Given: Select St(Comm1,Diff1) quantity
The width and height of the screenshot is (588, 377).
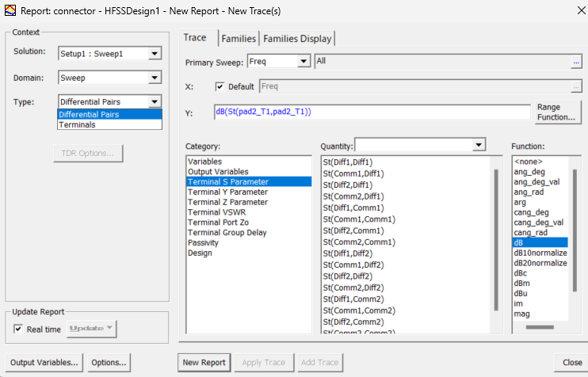Looking at the screenshot, I should (407, 173).
